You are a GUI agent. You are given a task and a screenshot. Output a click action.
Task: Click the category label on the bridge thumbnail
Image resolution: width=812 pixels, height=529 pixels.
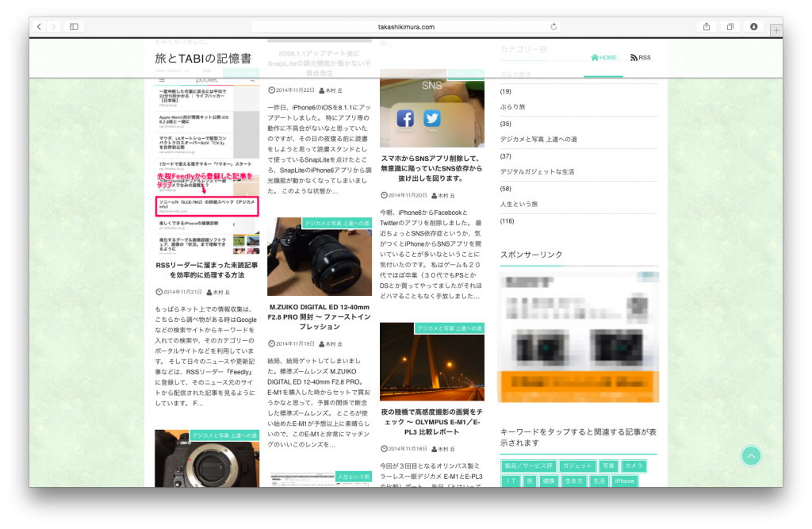click(x=450, y=328)
